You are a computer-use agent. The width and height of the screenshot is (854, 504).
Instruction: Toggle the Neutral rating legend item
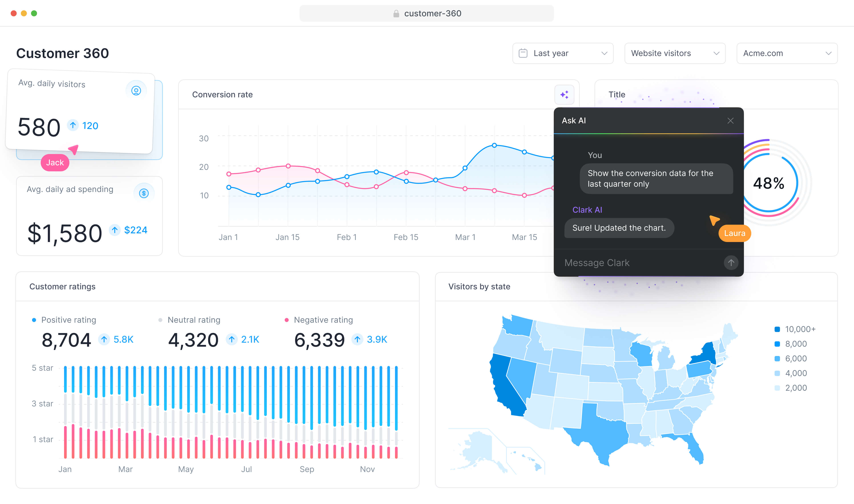(x=194, y=320)
